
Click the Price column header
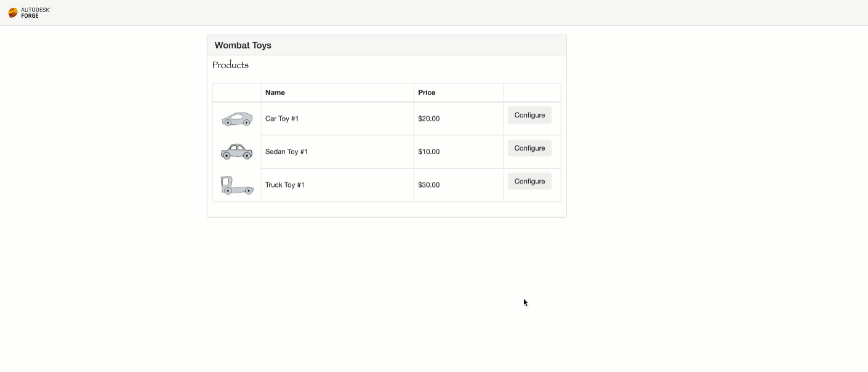click(427, 92)
